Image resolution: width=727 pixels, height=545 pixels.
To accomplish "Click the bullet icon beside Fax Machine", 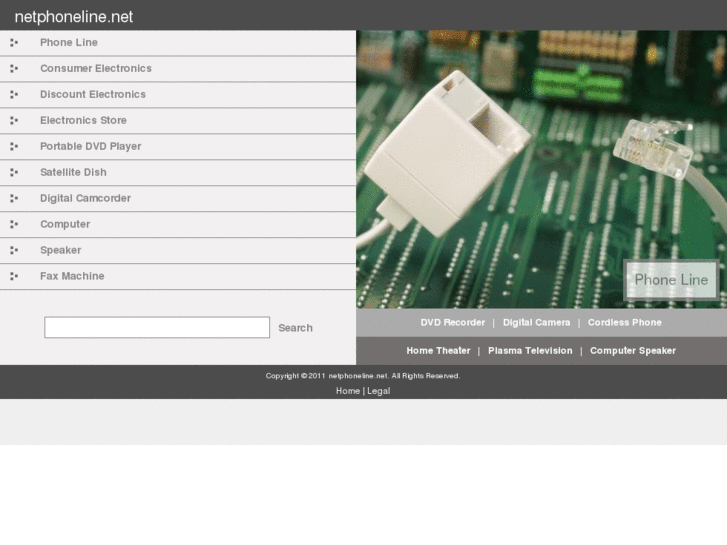I will point(14,277).
